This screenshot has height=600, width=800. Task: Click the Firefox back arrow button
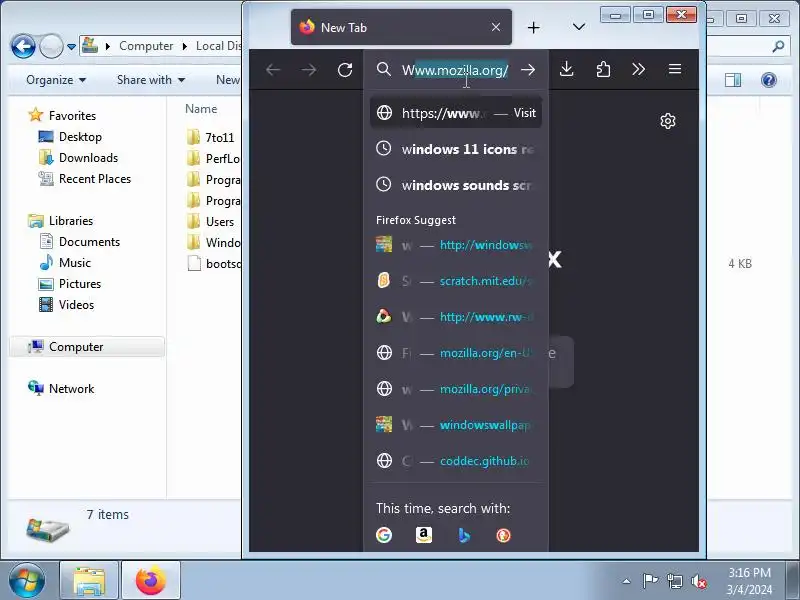pyautogui.click(x=273, y=69)
